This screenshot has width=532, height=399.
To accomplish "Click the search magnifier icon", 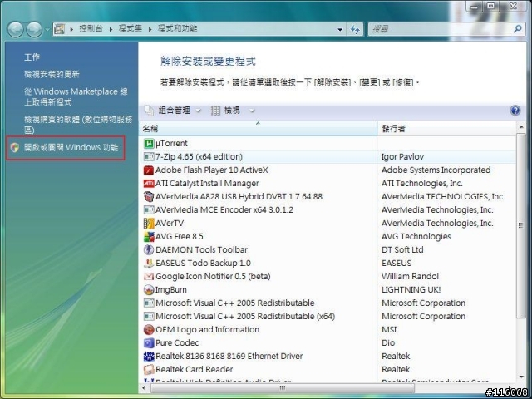I will coord(517,29).
